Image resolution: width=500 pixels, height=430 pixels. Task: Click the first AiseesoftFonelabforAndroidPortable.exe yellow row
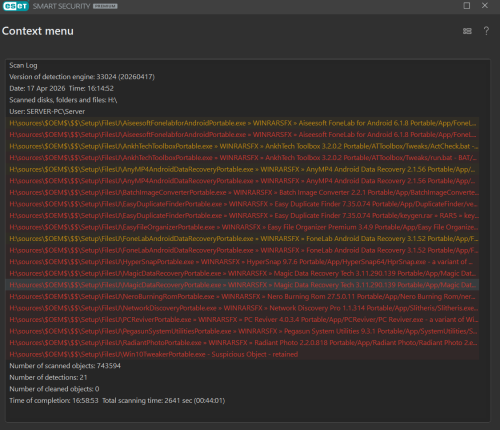click(x=242, y=123)
